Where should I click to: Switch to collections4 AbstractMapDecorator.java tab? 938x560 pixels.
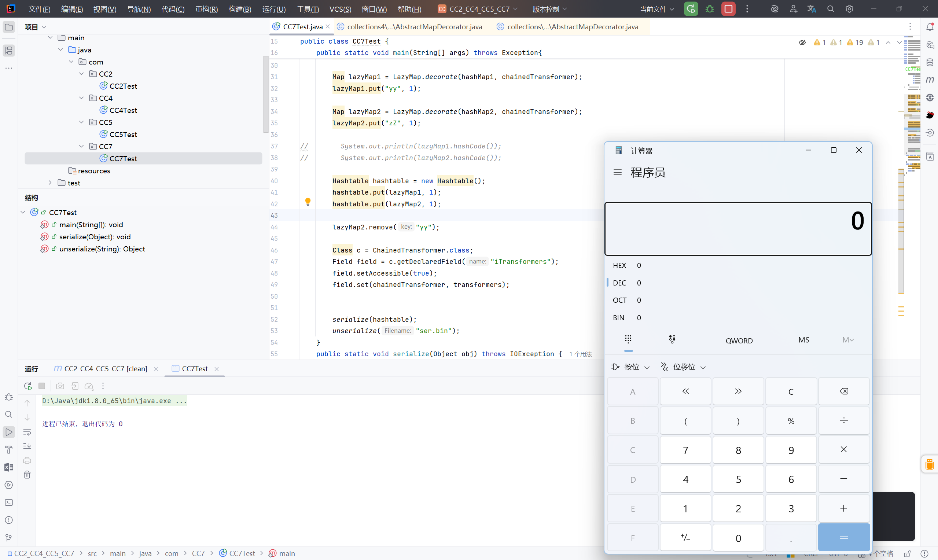(x=414, y=26)
